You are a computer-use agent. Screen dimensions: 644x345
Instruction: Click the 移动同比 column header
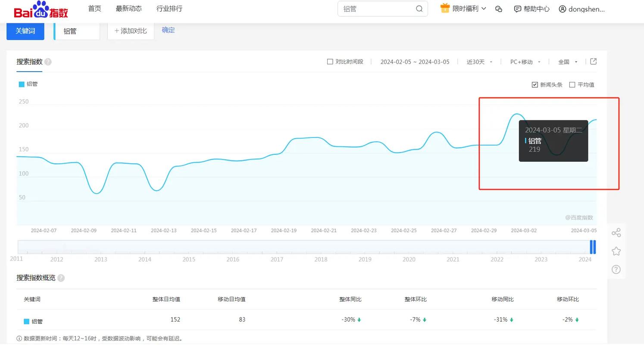click(503, 299)
